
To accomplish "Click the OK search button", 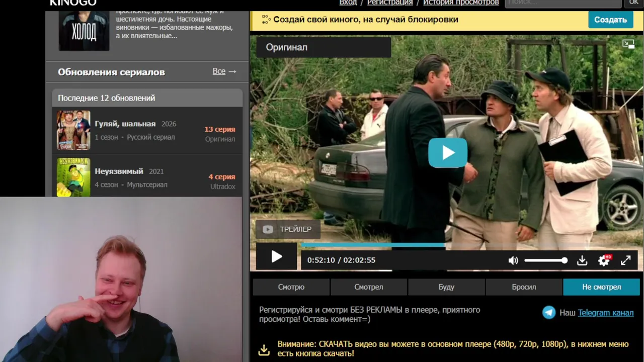I will (x=633, y=3).
